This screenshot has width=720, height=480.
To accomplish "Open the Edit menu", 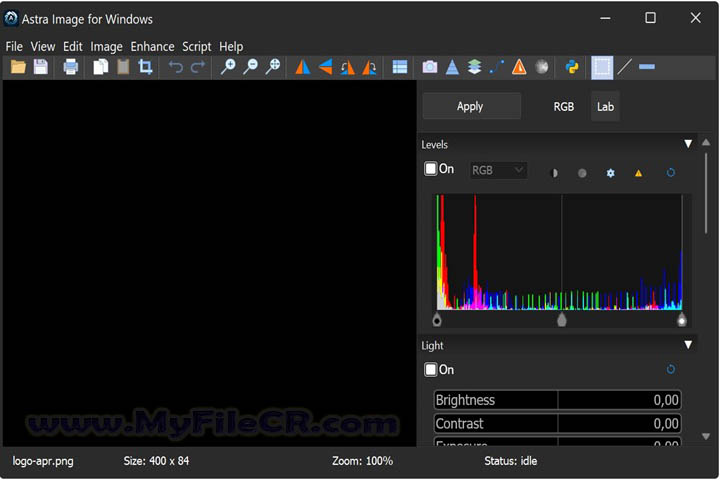I will (73, 46).
